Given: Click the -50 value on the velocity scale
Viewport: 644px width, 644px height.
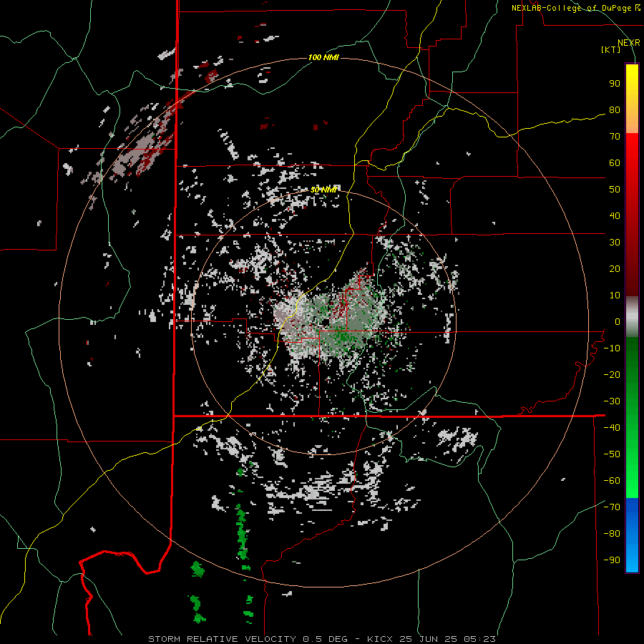Looking at the screenshot, I should click(x=612, y=454).
